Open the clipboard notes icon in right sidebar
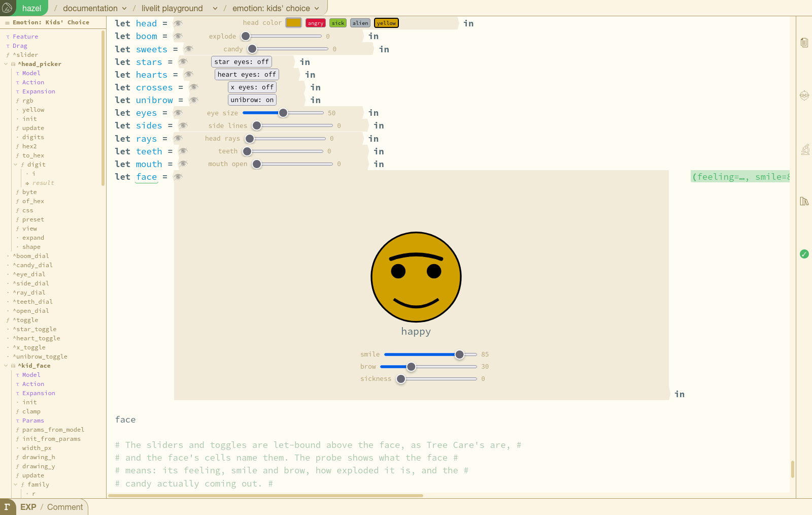812x515 pixels. [x=804, y=43]
